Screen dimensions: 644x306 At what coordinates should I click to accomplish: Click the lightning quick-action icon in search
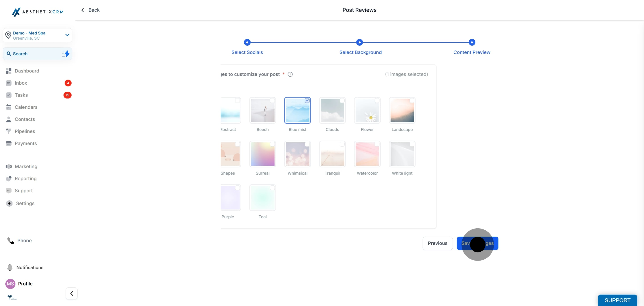[66, 53]
